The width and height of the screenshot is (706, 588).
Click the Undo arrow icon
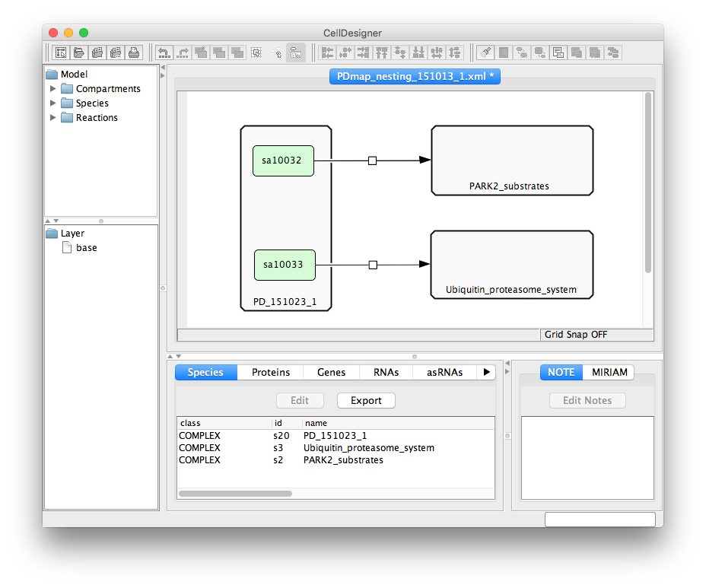(164, 52)
